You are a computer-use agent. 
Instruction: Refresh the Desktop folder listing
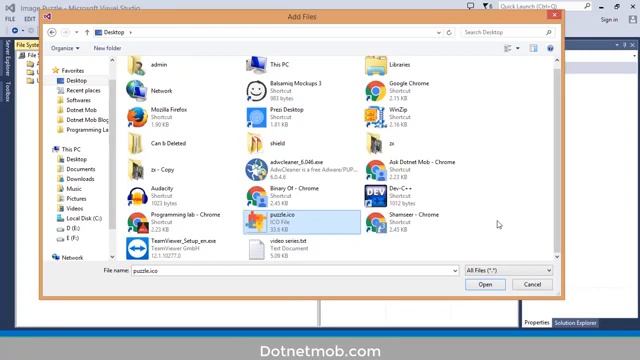[449, 32]
